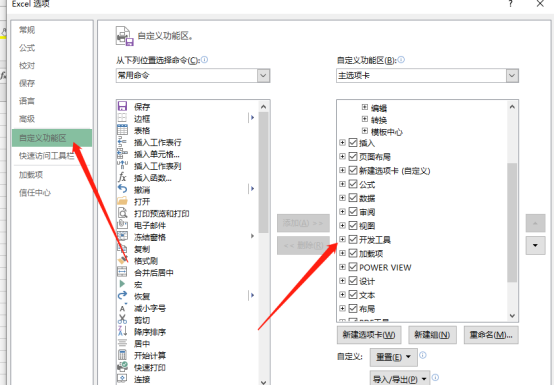Select the 撤消 undo icon

122,189
